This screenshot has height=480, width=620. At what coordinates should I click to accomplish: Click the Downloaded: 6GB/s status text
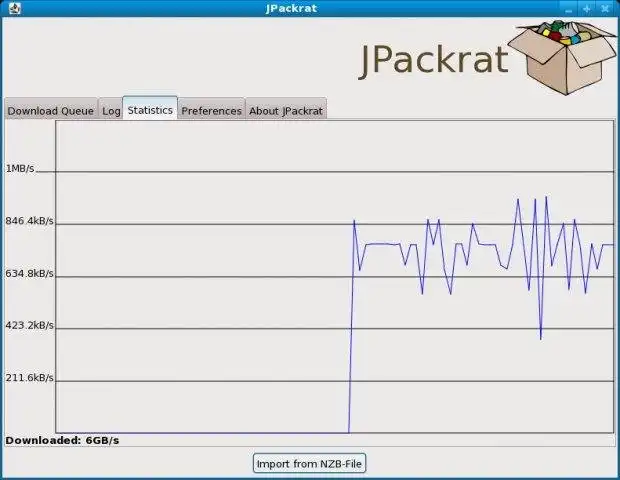(x=62, y=440)
